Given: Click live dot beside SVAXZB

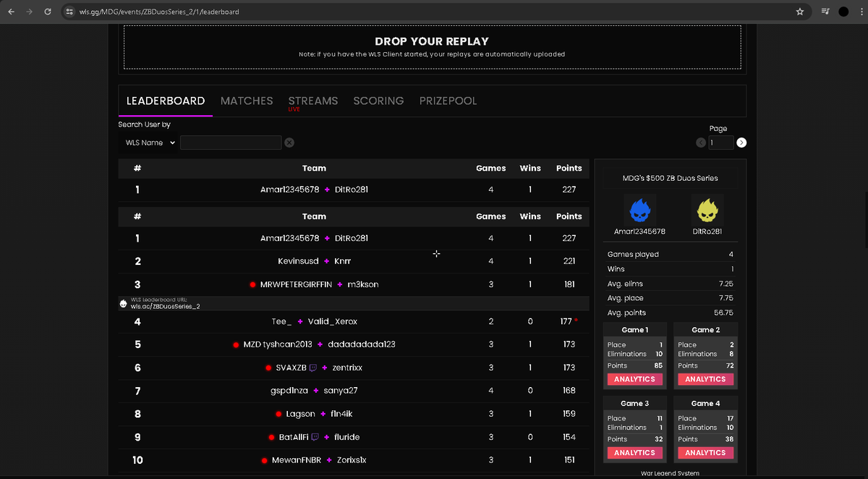Looking at the screenshot, I should pyautogui.click(x=268, y=368).
